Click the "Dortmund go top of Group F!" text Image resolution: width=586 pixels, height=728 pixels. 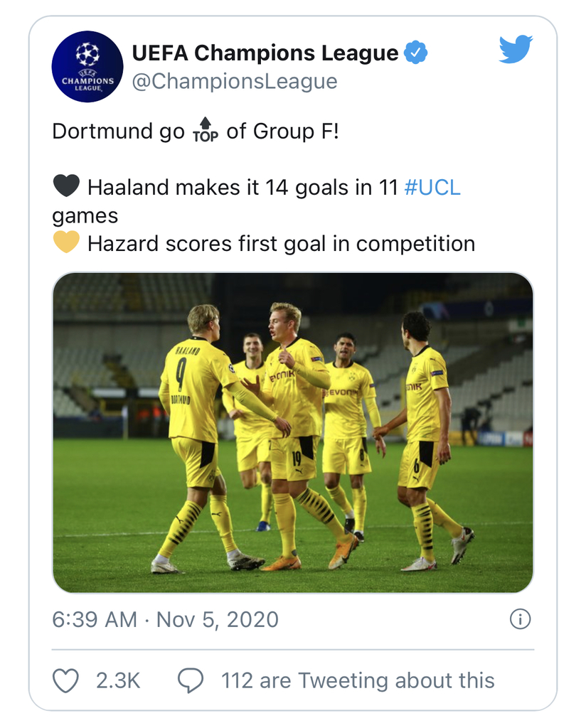(x=196, y=131)
